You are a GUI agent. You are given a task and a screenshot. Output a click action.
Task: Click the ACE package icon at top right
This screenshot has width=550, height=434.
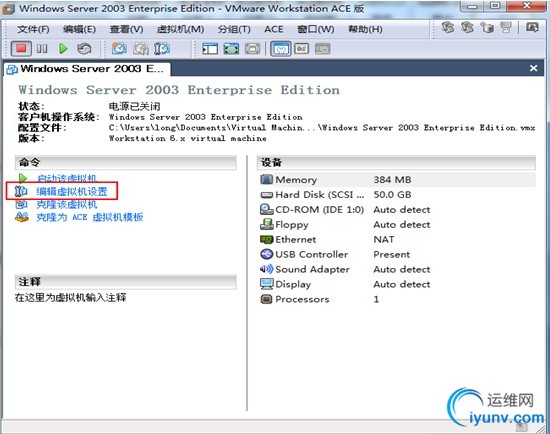point(487,27)
